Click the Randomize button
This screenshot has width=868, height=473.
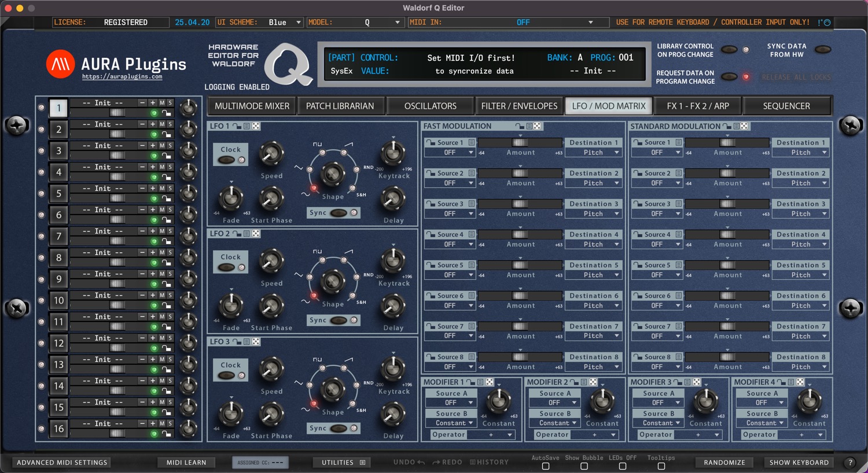coord(724,463)
